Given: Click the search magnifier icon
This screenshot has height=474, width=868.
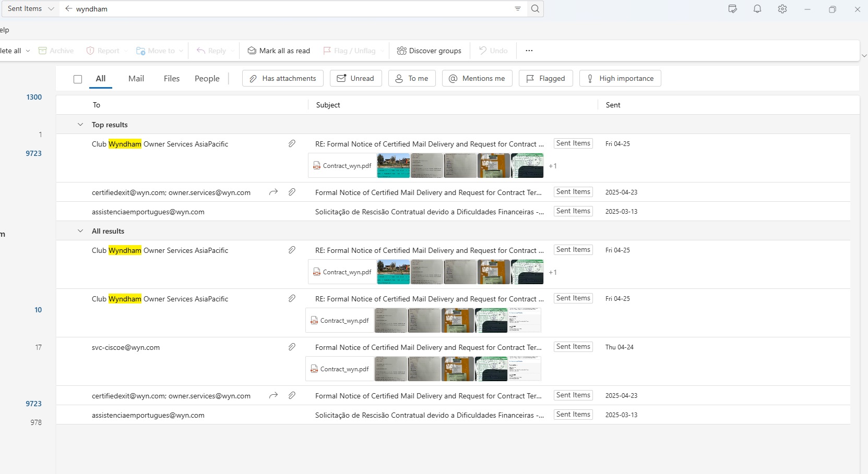Looking at the screenshot, I should point(535,9).
